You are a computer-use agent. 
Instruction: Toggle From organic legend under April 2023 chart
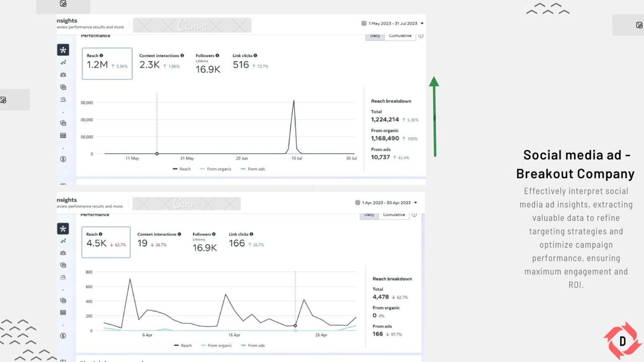coord(216,346)
